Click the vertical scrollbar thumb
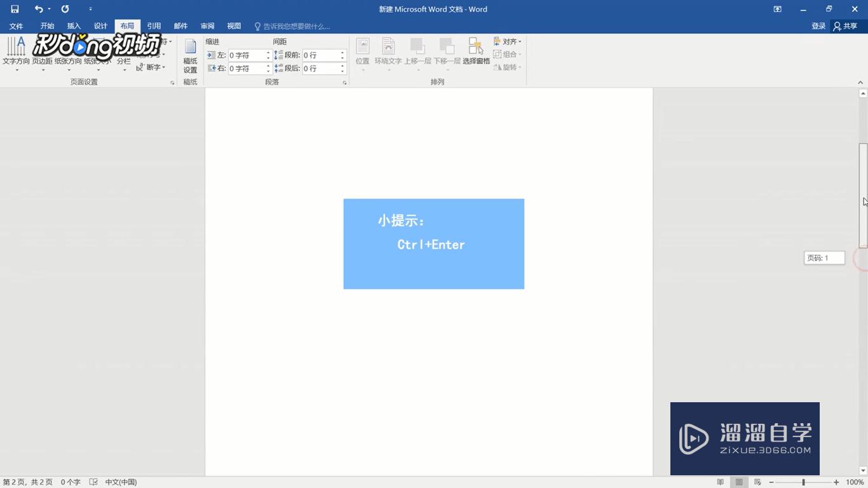 tap(863, 196)
